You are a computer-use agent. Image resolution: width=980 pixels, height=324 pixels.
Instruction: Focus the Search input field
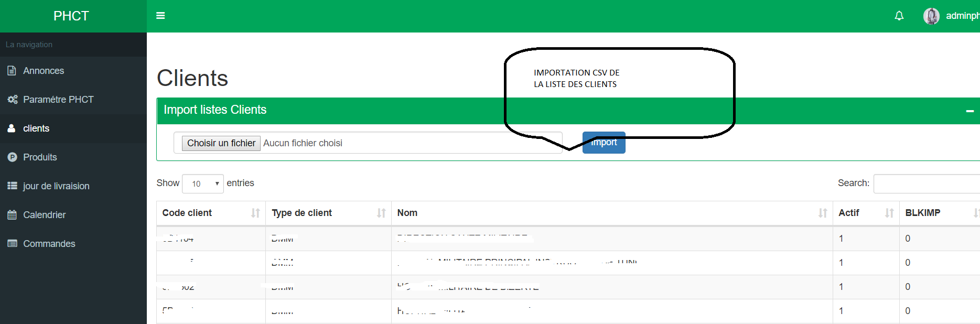coord(926,183)
